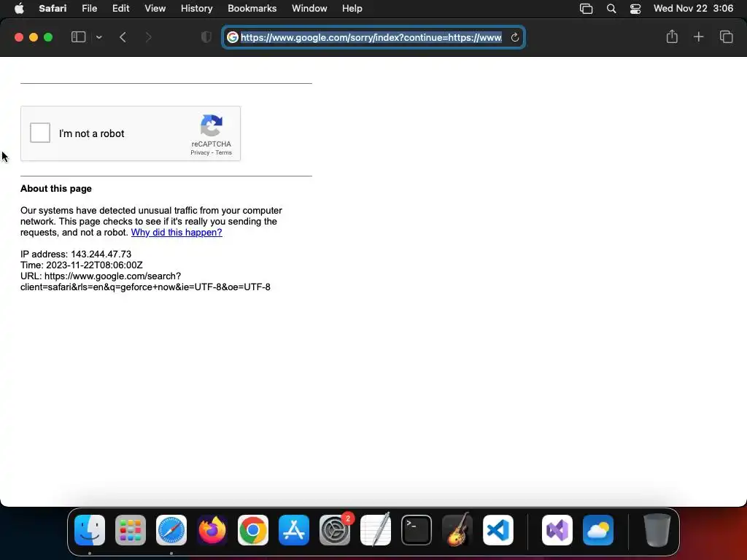Open the Apple menu
The width and height of the screenshot is (747, 560).
19,9
